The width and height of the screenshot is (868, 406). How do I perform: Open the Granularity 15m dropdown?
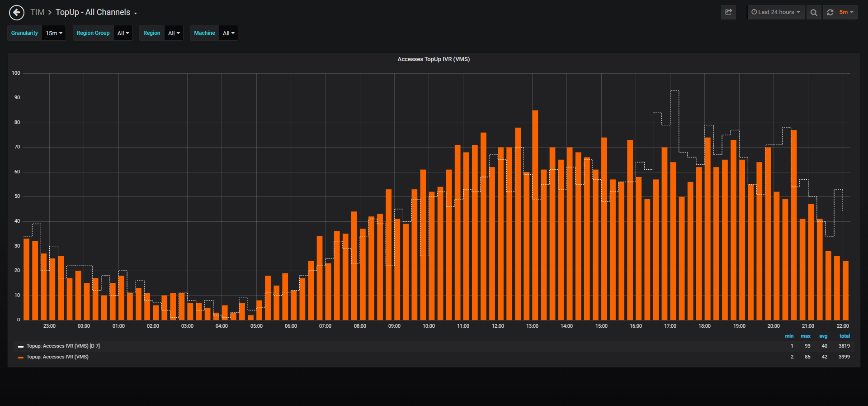pyautogui.click(x=54, y=33)
